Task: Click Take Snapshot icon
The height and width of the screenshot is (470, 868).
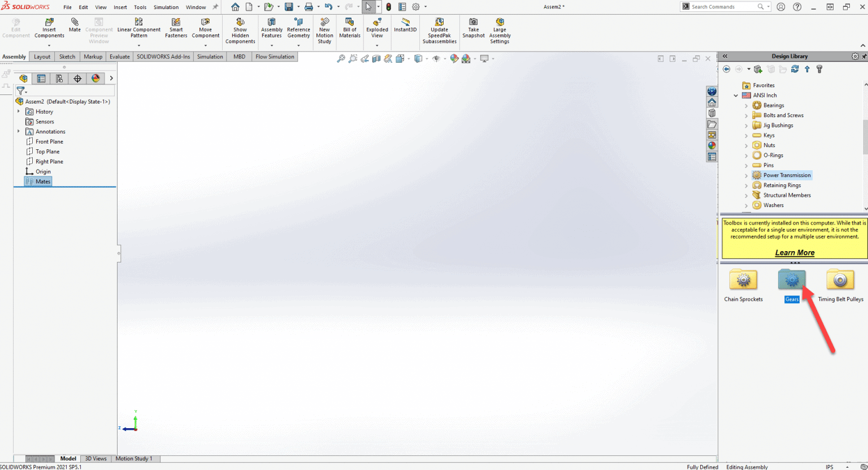Action: tap(474, 22)
